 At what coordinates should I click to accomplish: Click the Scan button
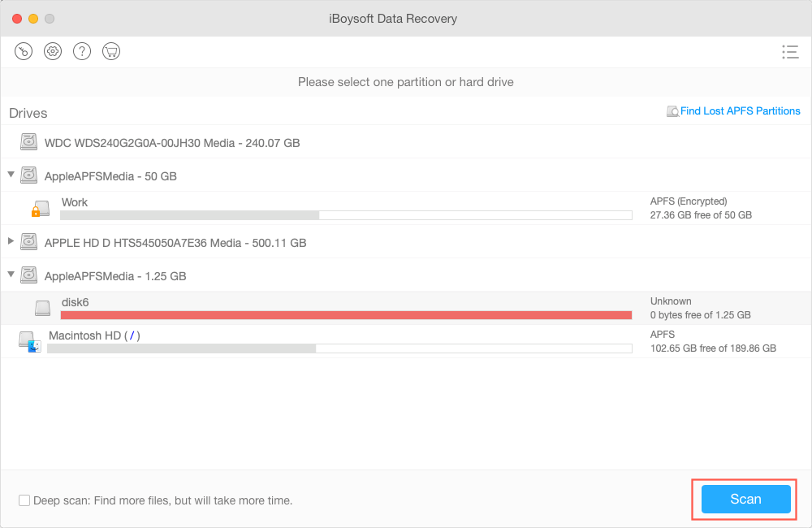point(745,499)
